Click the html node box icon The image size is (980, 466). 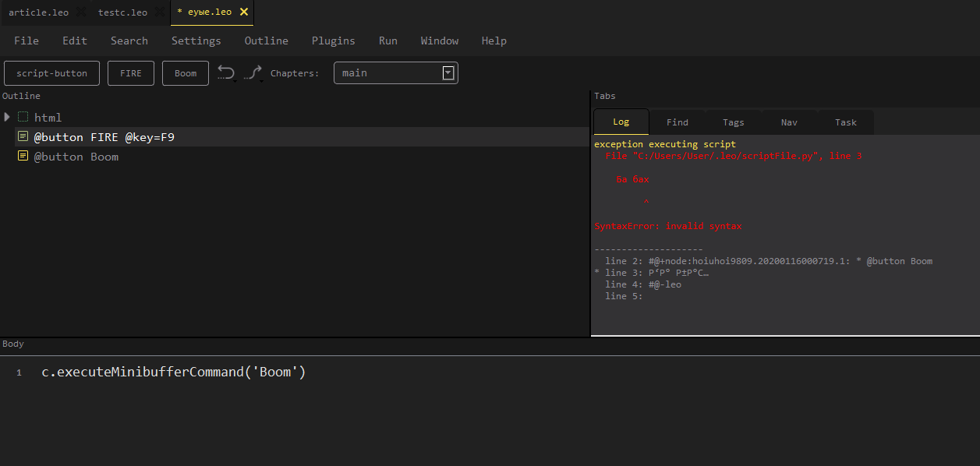(23, 117)
